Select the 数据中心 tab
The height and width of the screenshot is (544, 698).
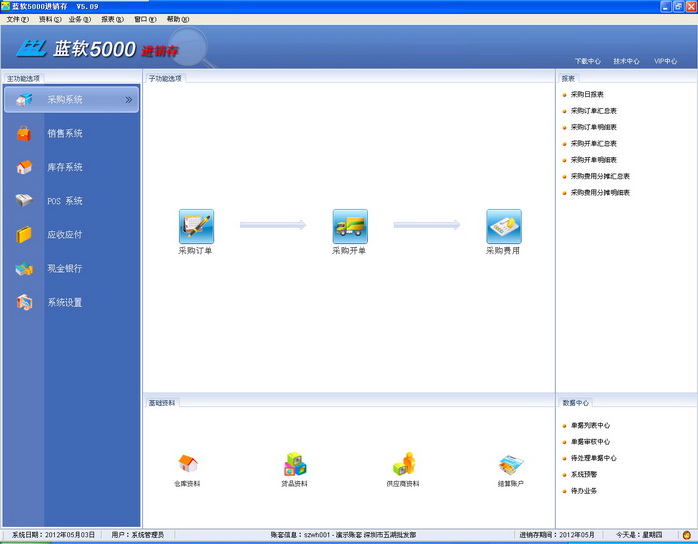click(575, 403)
